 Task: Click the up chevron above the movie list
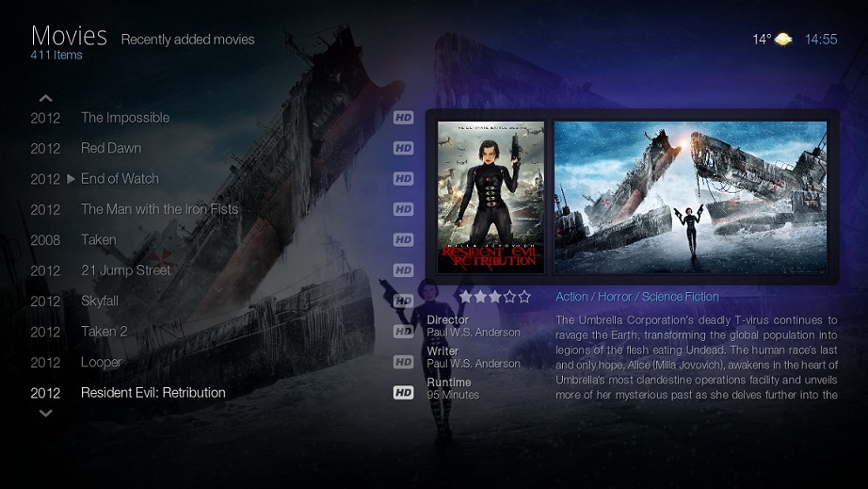(x=46, y=99)
